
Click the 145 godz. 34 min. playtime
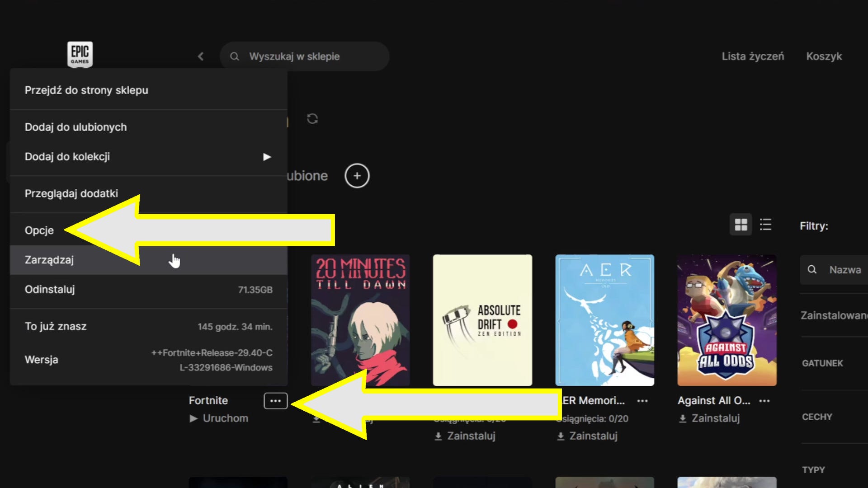click(235, 327)
